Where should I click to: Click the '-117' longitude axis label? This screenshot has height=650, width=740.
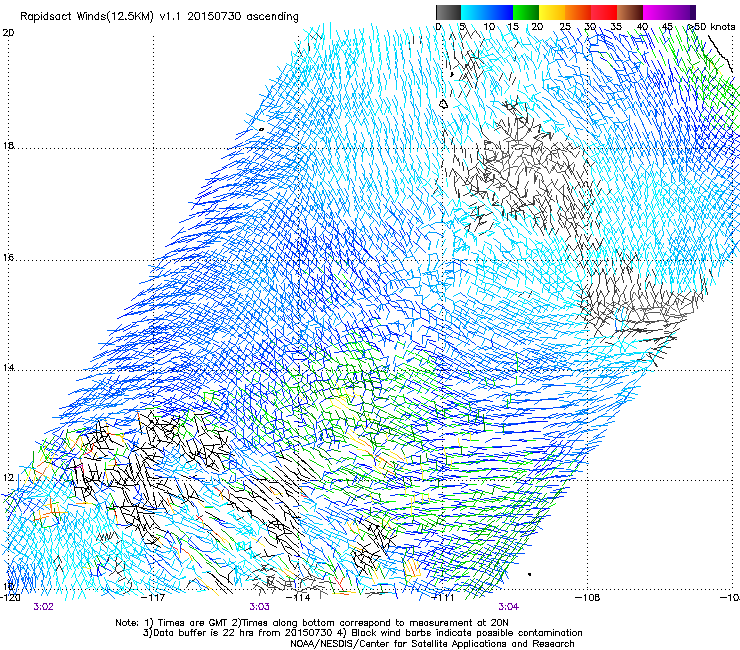[x=153, y=597]
